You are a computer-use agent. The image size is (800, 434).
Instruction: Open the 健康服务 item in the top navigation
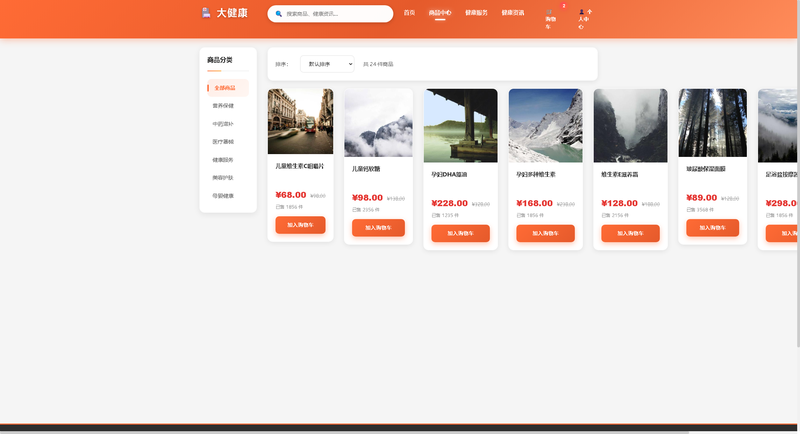(x=476, y=13)
